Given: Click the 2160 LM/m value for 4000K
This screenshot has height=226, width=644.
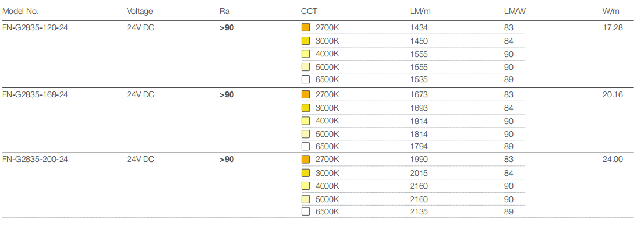Looking at the screenshot, I should coord(419,186).
